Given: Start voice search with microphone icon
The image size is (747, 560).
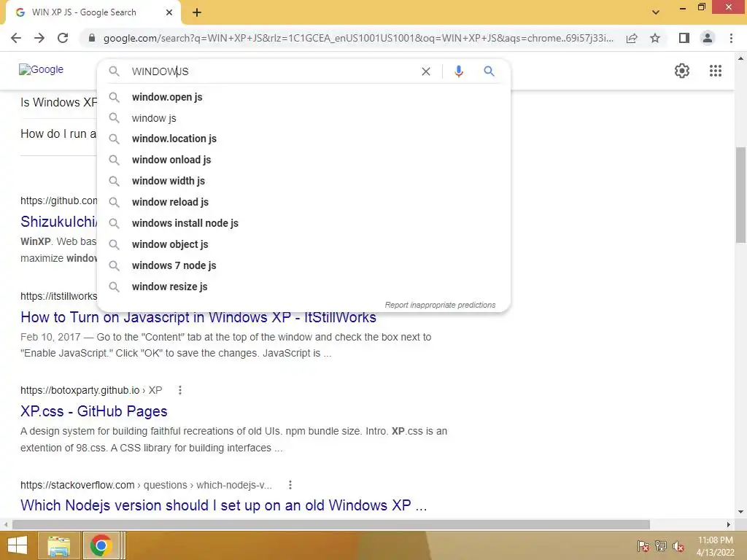Looking at the screenshot, I should 459,71.
